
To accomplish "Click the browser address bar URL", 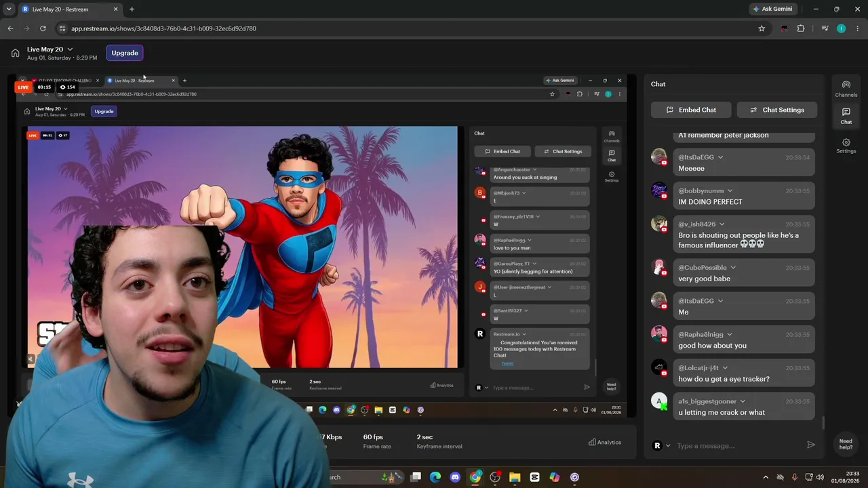I will click(x=163, y=28).
